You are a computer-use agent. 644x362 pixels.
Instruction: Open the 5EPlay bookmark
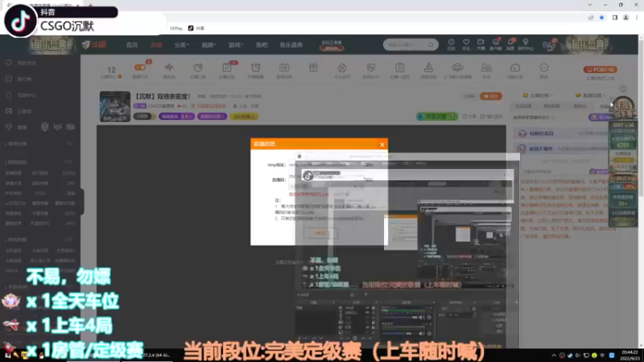[x=176, y=28]
